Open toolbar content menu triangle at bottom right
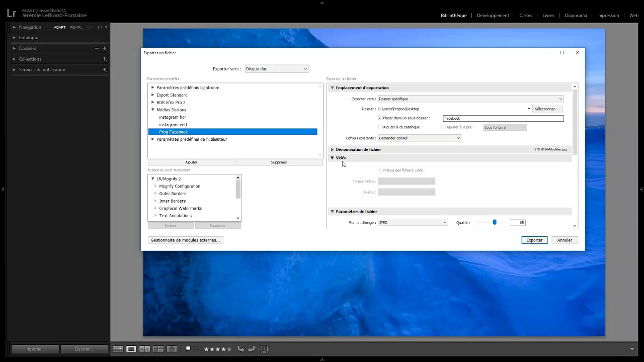The width and height of the screenshot is (644, 362). (x=632, y=349)
